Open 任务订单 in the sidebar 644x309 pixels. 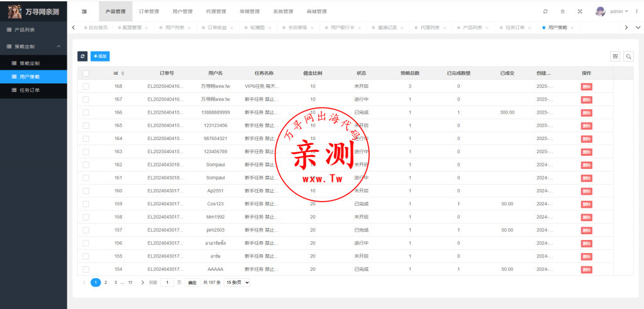click(x=33, y=90)
